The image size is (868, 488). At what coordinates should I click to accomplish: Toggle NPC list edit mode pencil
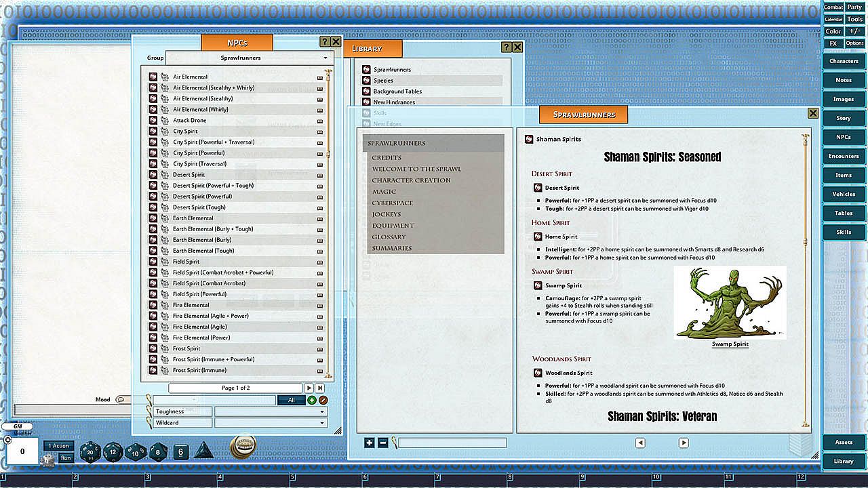[x=323, y=400]
